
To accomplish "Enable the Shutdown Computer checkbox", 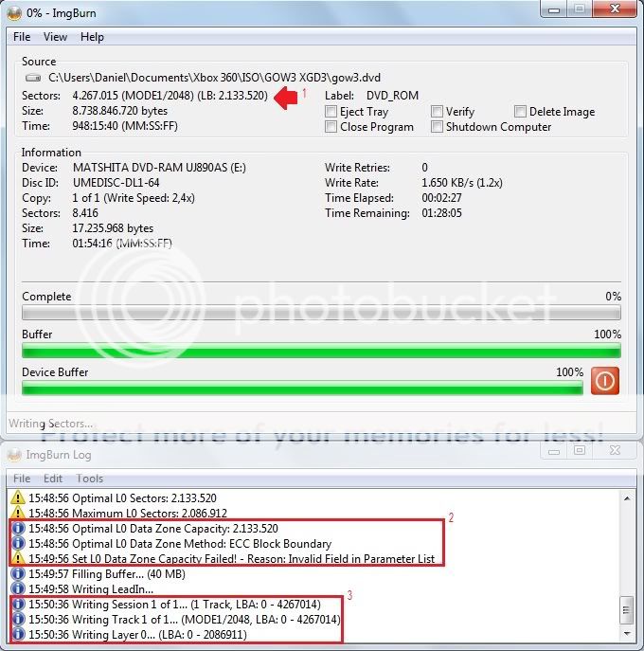I will pos(437,127).
